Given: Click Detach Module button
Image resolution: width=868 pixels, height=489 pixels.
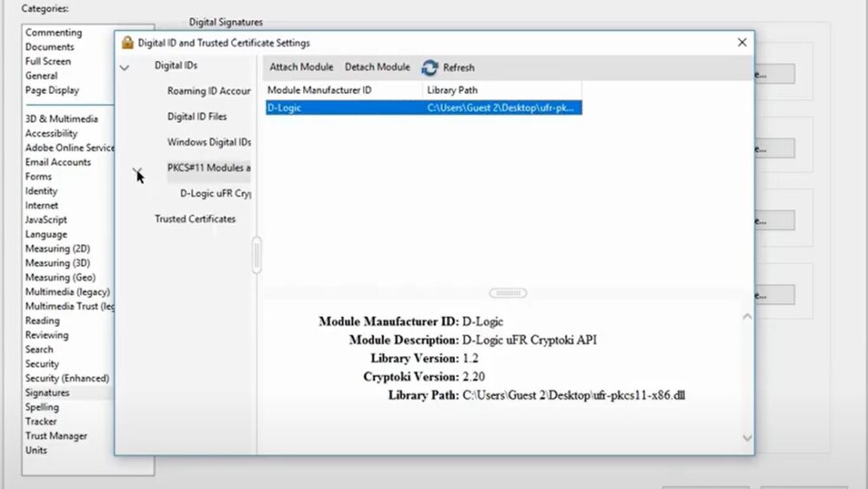Looking at the screenshot, I should click(377, 67).
